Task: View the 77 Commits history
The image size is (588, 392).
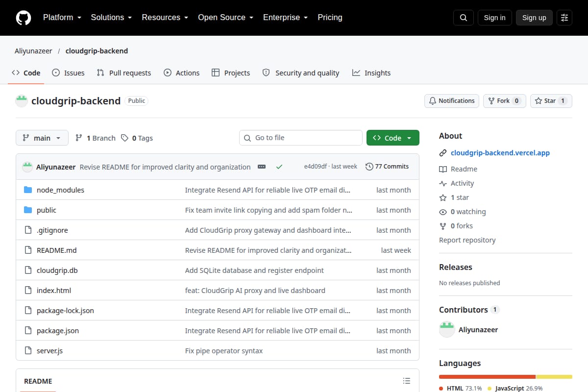Action: (x=387, y=167)
